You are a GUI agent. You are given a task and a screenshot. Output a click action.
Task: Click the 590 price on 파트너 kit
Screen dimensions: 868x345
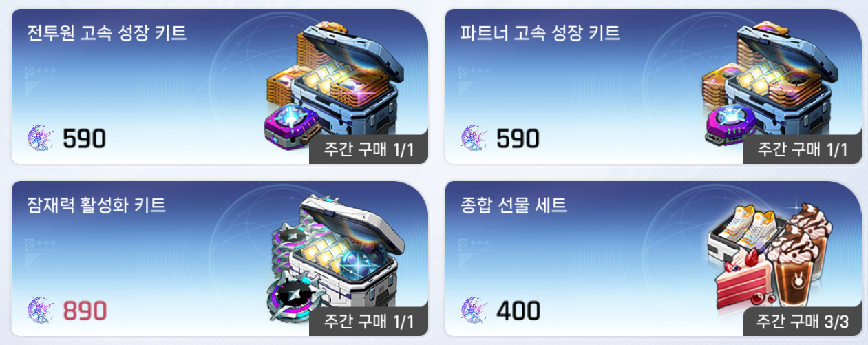tap(518, 140)
